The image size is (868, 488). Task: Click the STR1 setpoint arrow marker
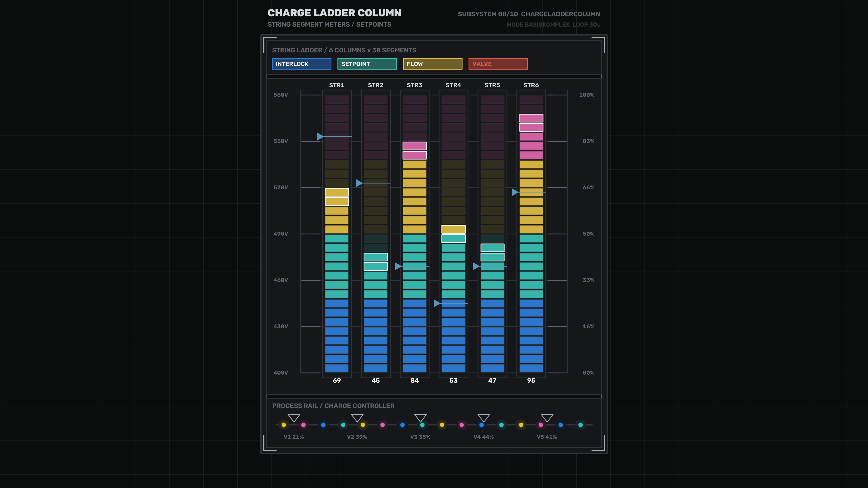click(321, 136)
